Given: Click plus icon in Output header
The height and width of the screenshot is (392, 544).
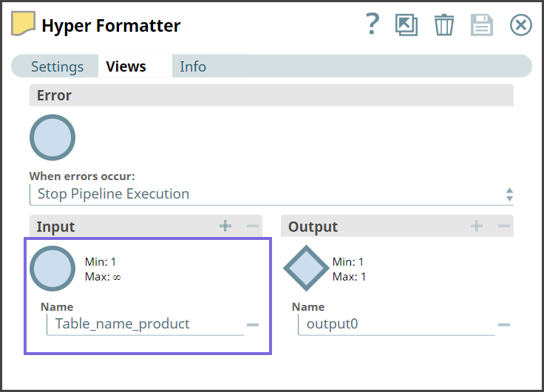Looking at the screenshot, I should (477, 226).
